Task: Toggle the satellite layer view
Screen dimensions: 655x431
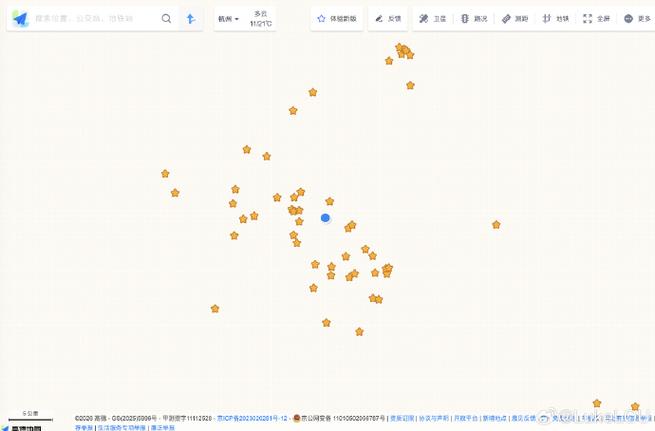Action: (x=424, y=18)
